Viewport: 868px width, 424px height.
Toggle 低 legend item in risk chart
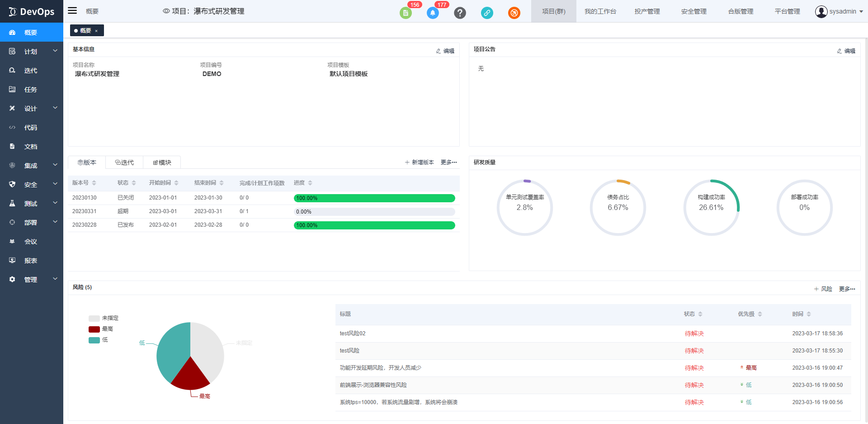click(98, 340)
